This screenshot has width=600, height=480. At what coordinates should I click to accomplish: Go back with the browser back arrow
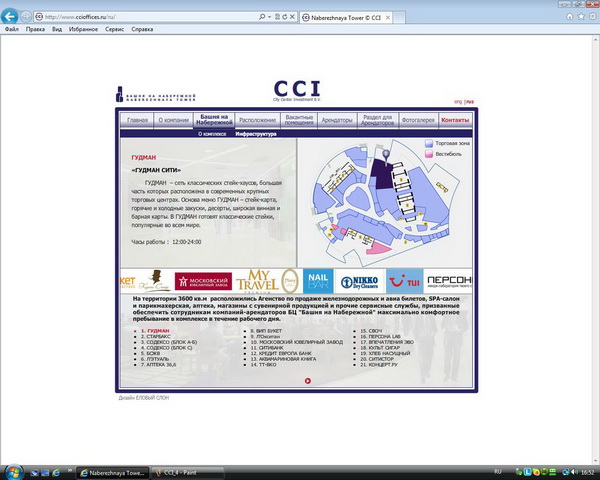(x=10, y=16)
